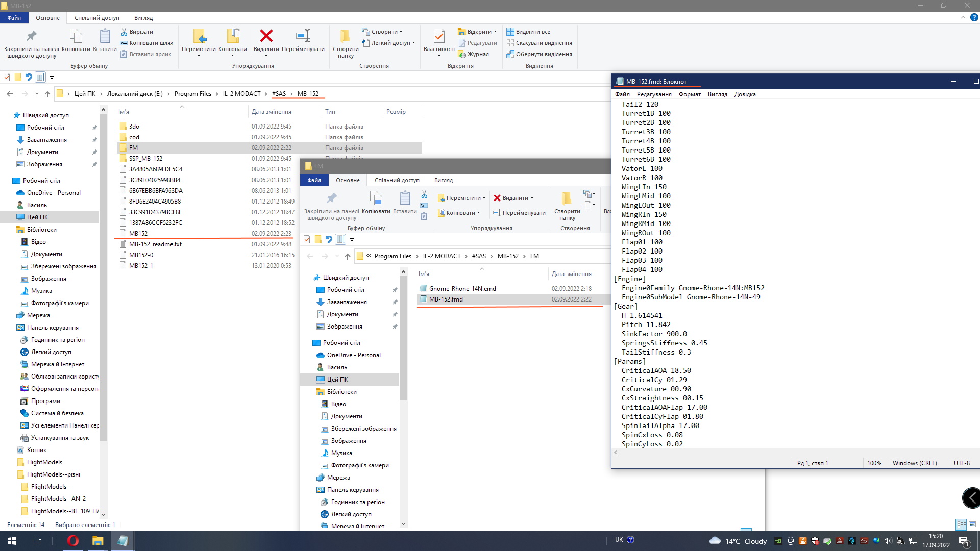The image size is (980, 551).
Task: Select the MB-152.fmd file in the FM folder
Action: (x=446, y=299)
